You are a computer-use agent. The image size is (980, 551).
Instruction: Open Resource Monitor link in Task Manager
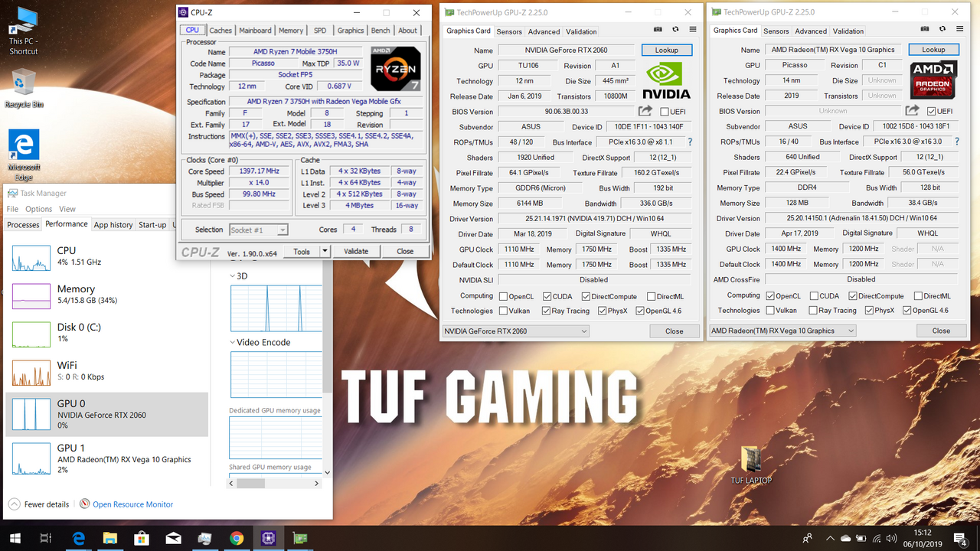tap(132, 504)
